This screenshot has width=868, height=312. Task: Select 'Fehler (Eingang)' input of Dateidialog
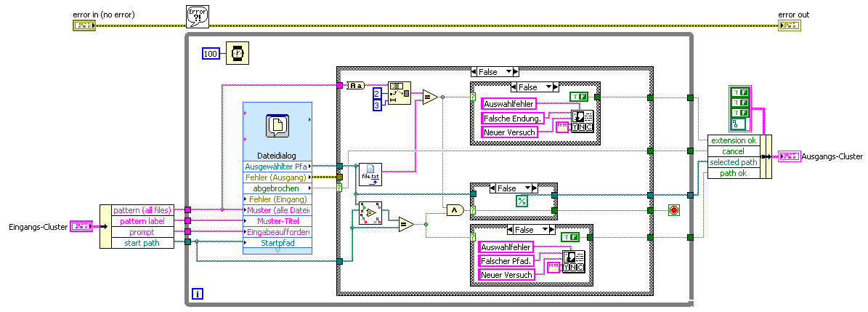278,199
